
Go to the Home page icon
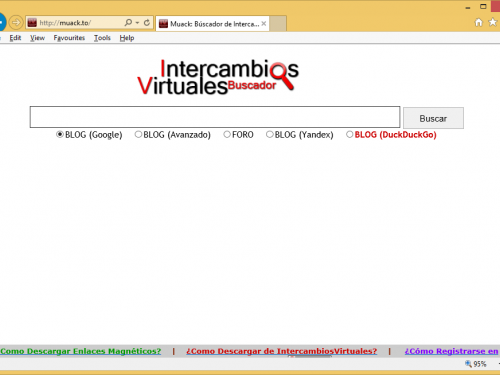(x=479, y=22)
